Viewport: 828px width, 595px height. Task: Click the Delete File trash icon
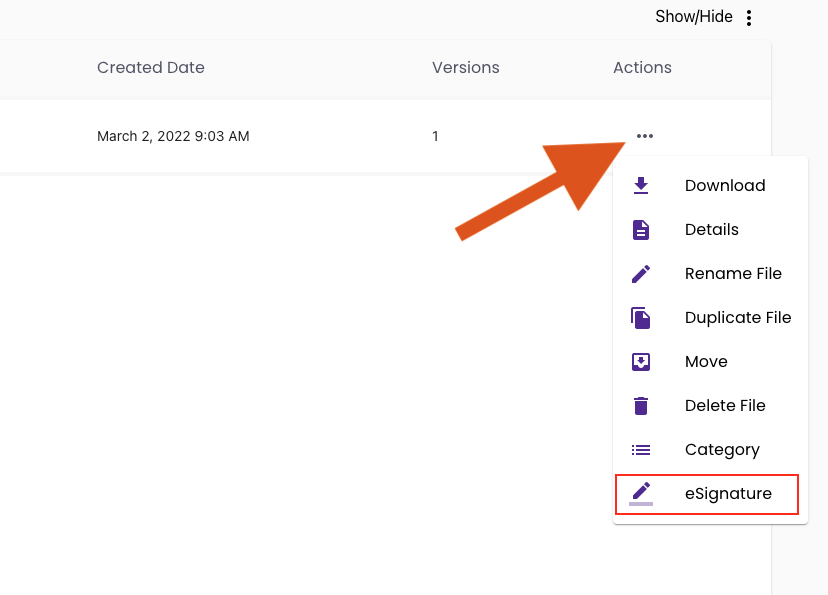pos(641,406)
